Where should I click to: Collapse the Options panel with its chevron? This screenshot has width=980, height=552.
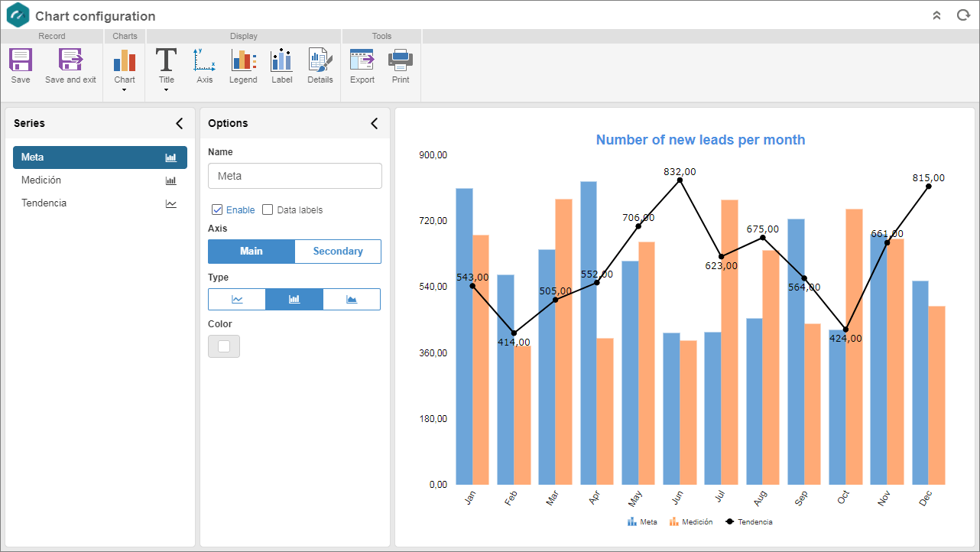[375, 123]
